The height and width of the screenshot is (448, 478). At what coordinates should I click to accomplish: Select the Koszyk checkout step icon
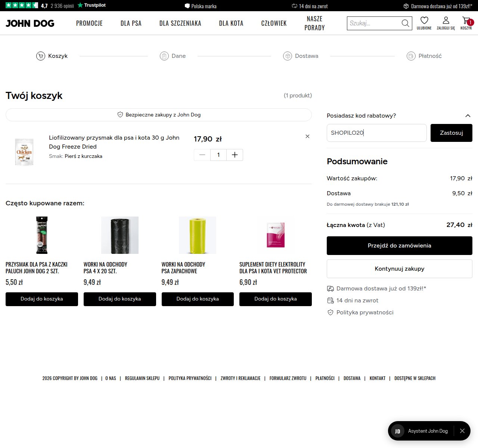click(x=40, y=56)
